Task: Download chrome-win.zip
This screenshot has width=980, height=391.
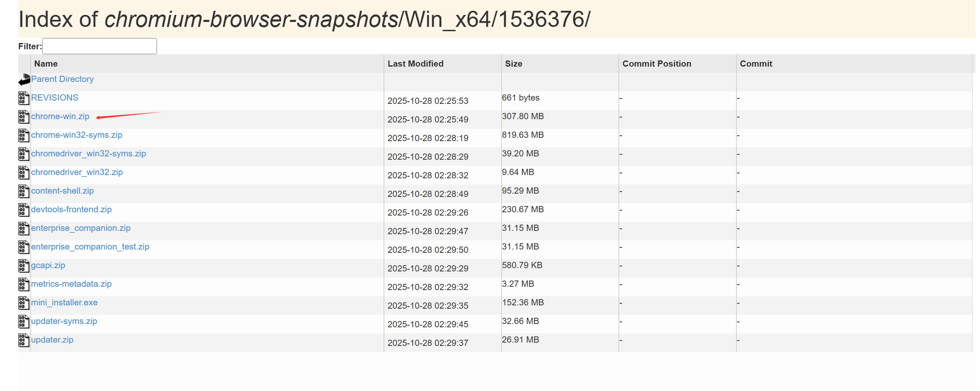Action: pos(60,116)
